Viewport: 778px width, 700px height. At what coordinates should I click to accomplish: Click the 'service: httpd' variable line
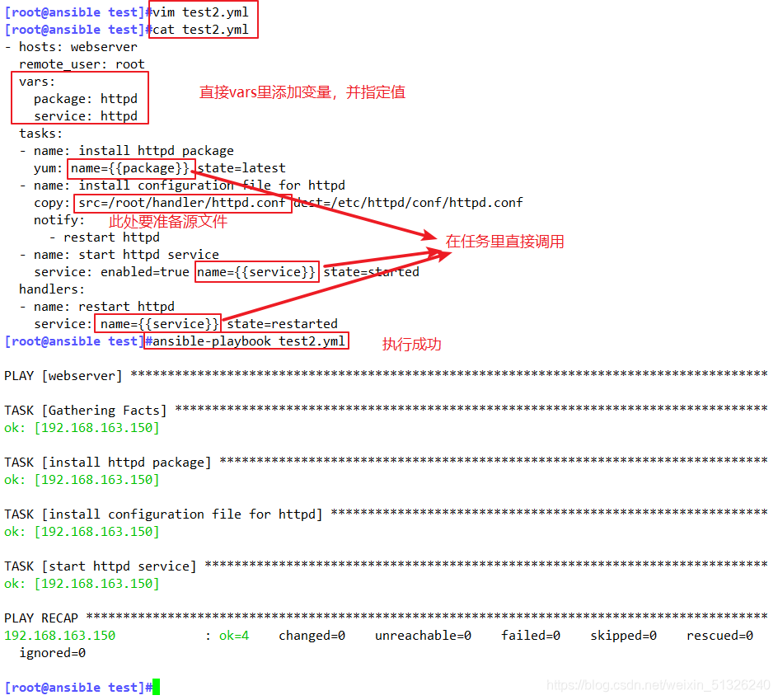tap(86, 116)
